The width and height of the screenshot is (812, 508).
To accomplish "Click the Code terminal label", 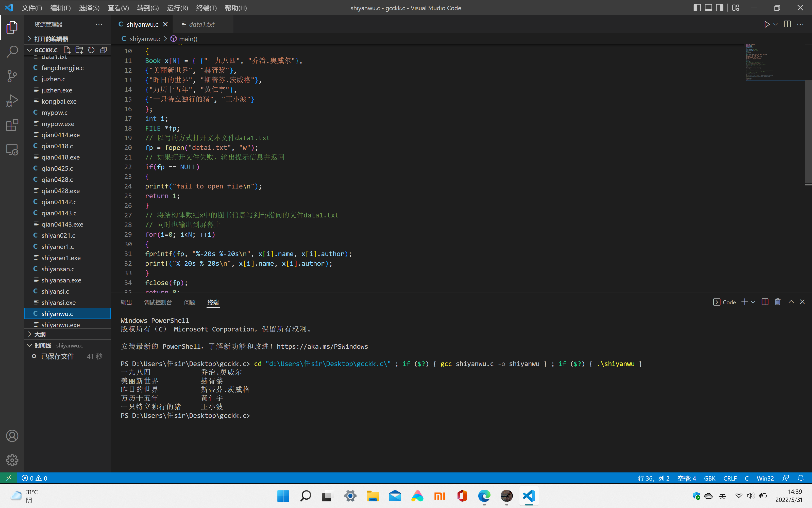I will (x=724, y=302).
